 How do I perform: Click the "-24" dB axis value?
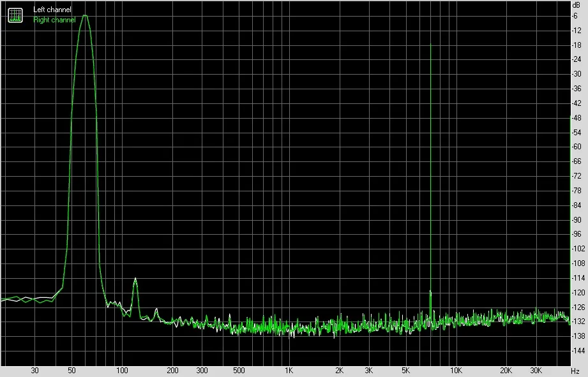(576, 59)
